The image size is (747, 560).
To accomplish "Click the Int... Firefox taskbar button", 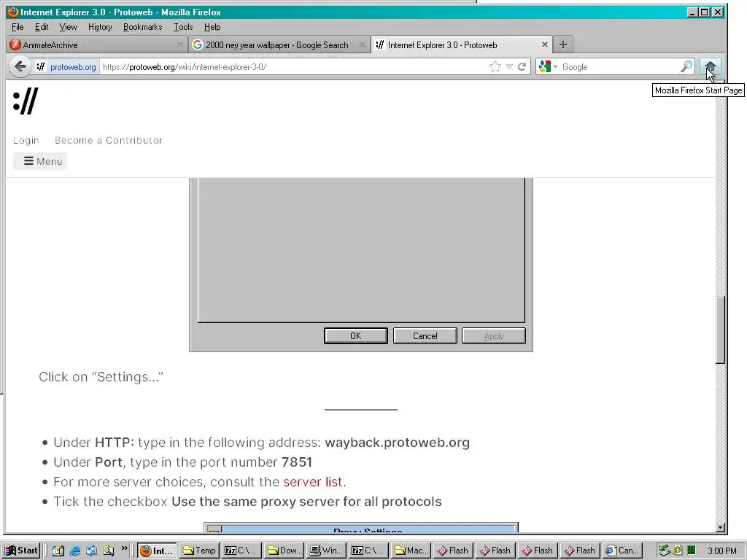I will pyautogui.click(x=158, y=551).
